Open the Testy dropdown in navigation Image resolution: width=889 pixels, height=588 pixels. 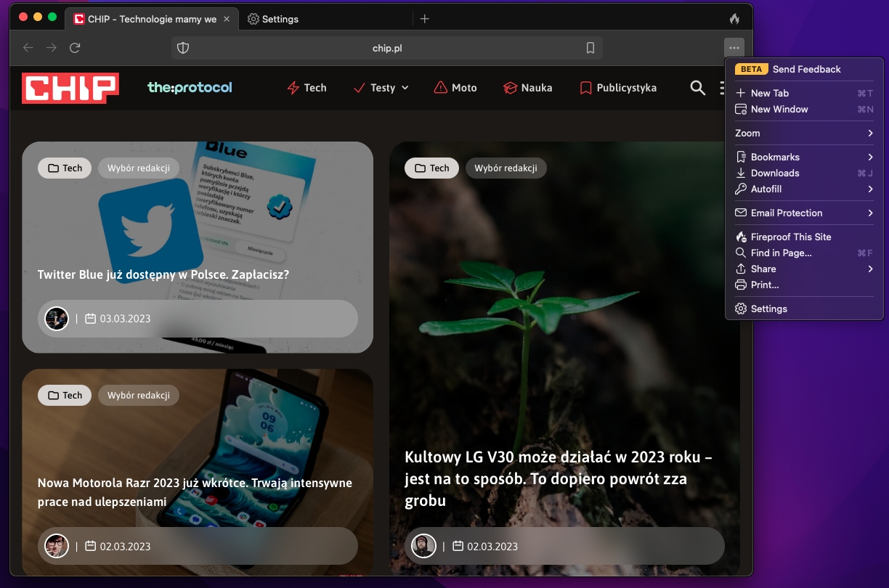click(x=381, y=88)
